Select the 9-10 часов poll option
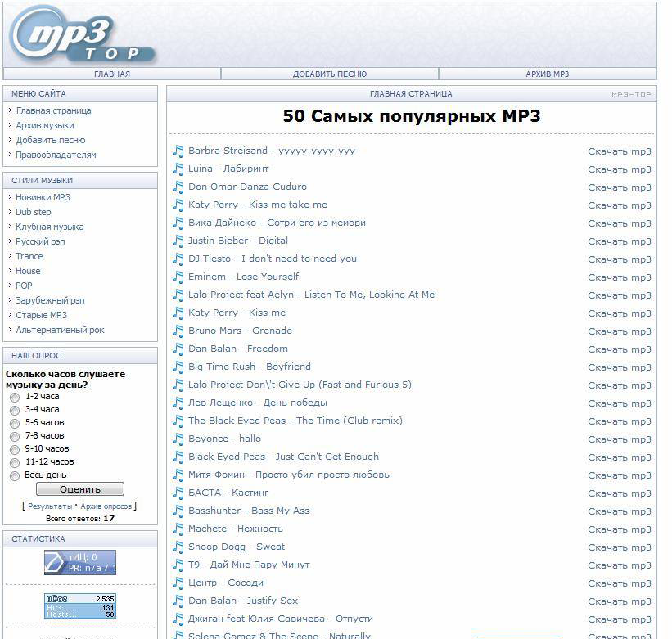The width and height of the screenshot is (672, 639). click(x=15, y=450)
